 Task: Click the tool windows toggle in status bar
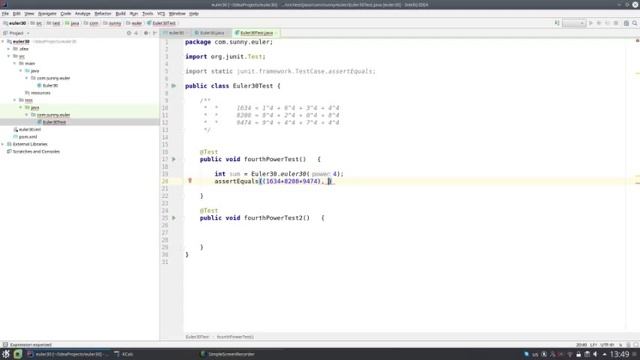tap(5, 344)
